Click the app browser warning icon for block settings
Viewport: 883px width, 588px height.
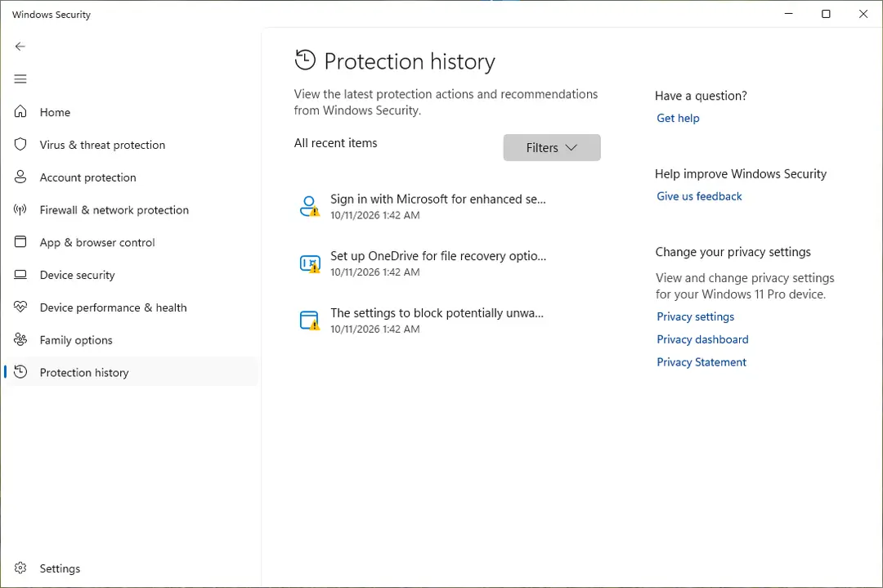pos(310,320)
